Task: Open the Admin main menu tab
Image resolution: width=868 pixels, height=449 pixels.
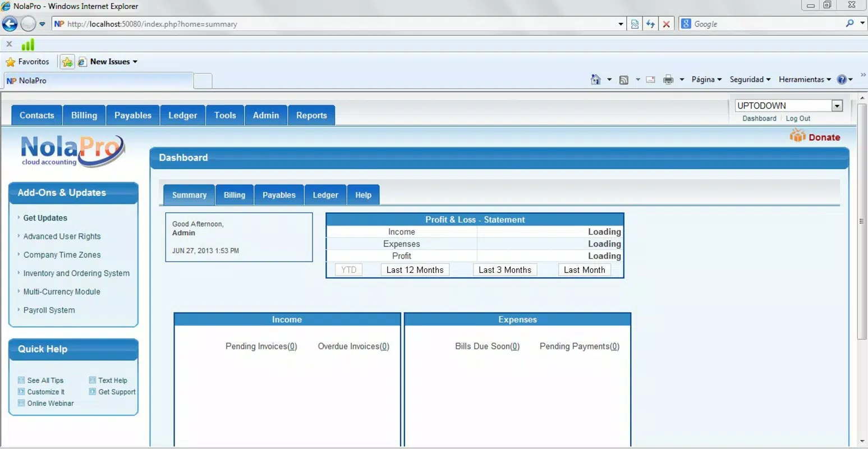Action: click(x=266, y=115)
